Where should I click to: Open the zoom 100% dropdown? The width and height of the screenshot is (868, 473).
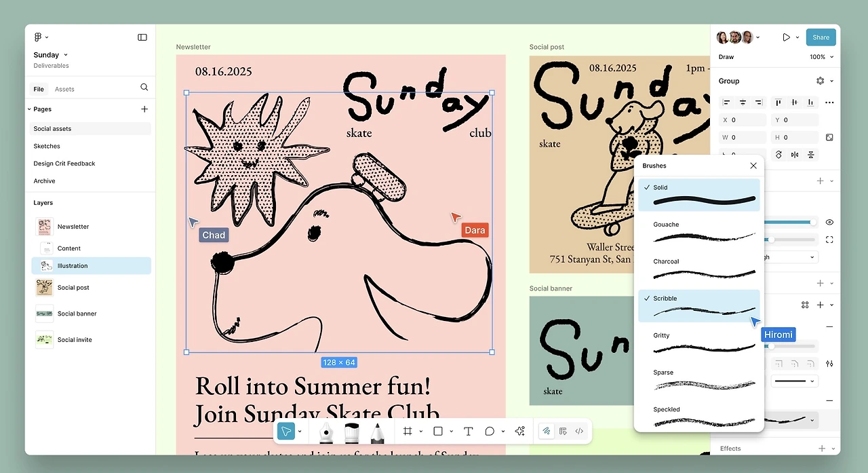click(821, 57)
